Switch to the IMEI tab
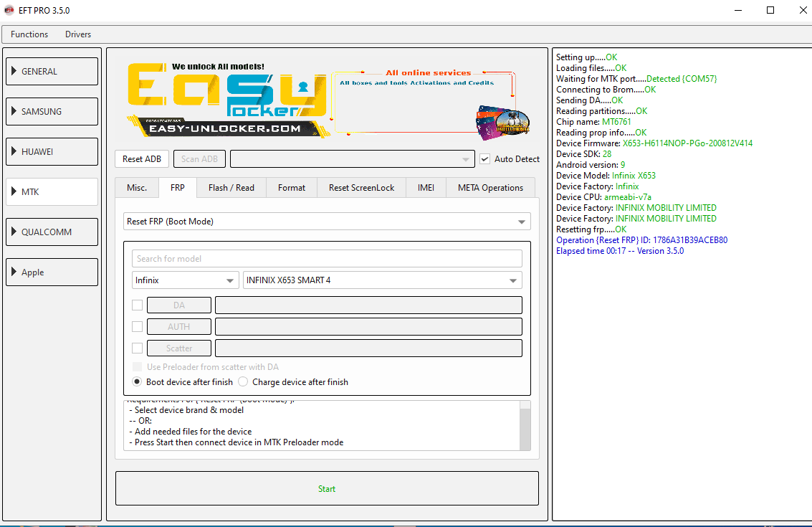 [426, 188]
